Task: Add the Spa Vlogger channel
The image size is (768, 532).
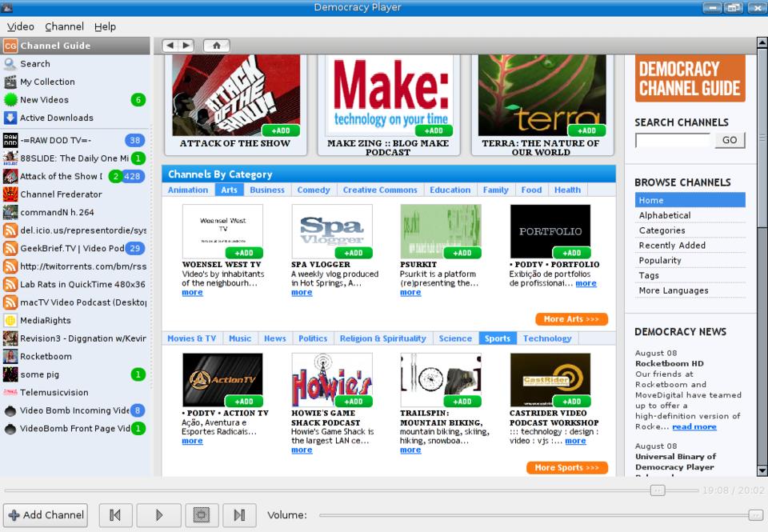Action: click(354, 253)
